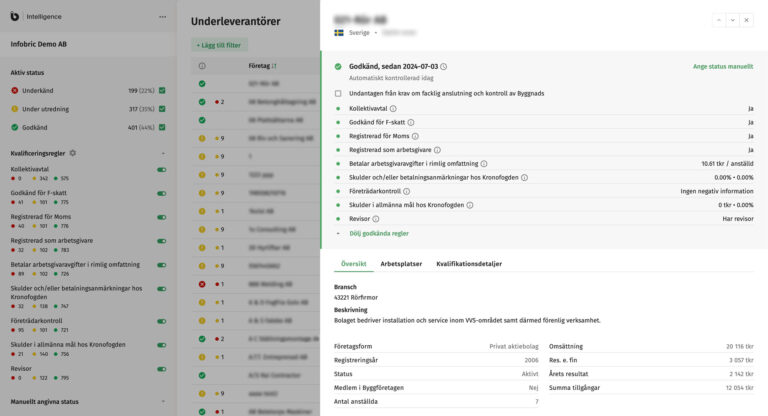Switch to the Arbetsplatser tab
This screenshot has height=416, width=768.
401,264
